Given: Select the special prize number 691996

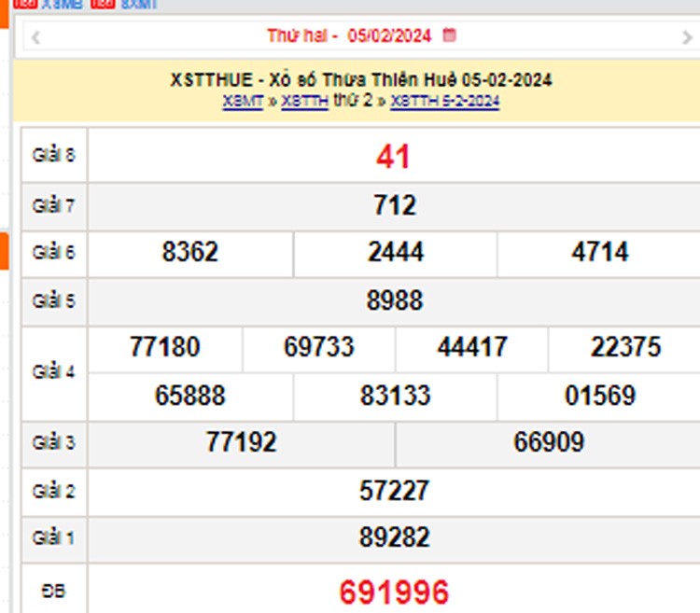Looking at the screenshot, I should (x=394, y=592).
